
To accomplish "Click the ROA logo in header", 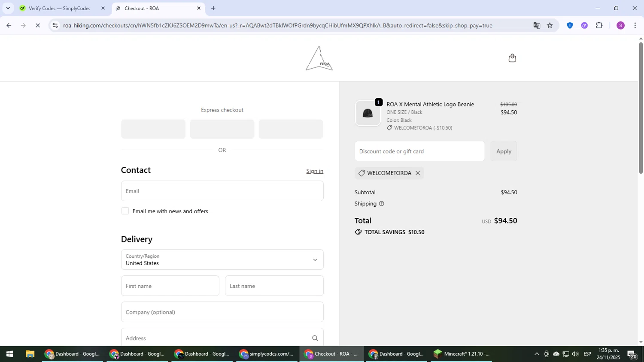I will (319, 58).
